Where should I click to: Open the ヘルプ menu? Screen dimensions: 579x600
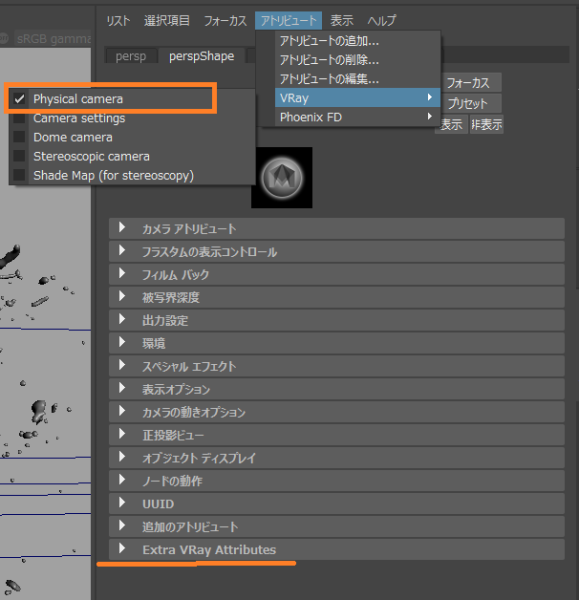[x=382, y=20]
